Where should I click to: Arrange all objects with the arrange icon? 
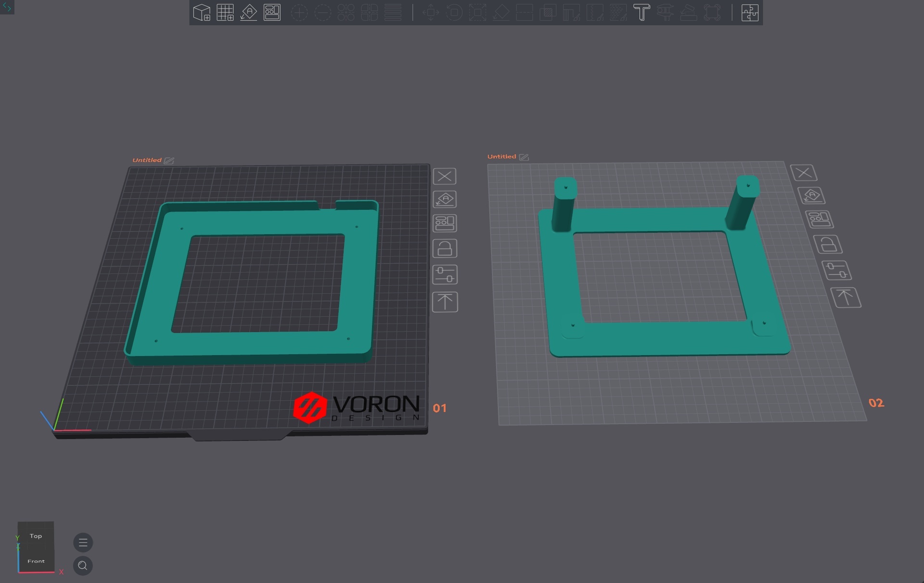[272, 13]
